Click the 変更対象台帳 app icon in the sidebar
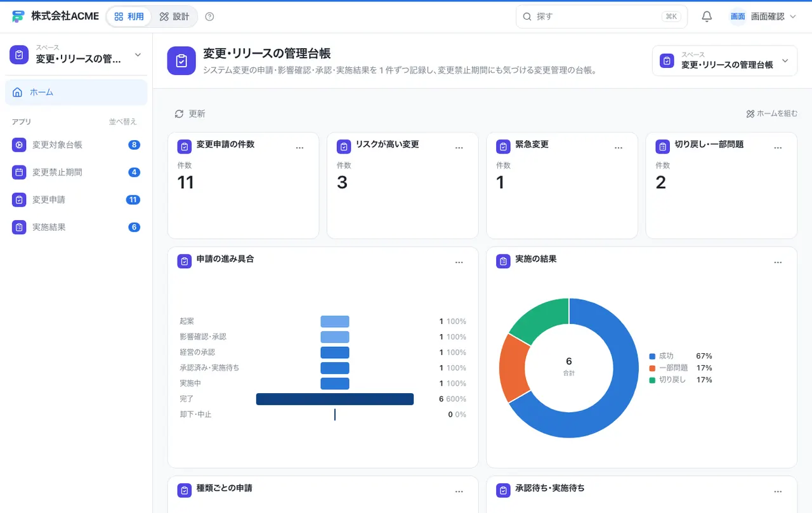The width and height of the screenshot is (812, 513). 19,145
